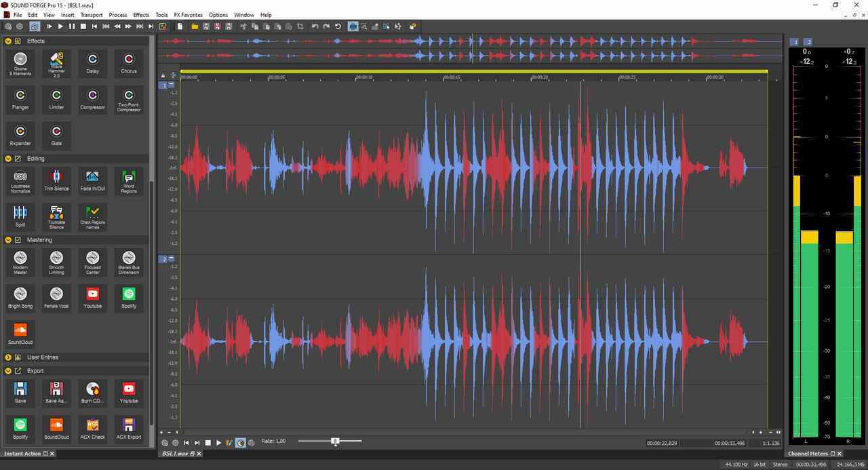This screenshot has width=868, height=470.
Task: Click Stop in the main toolbar
Action: (x=83, y=26)
